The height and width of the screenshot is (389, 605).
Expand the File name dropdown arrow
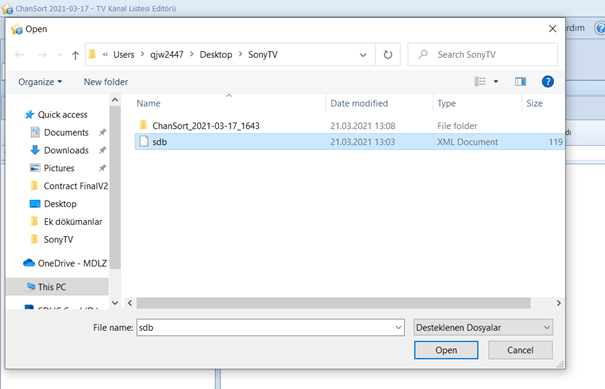[398, 328]
